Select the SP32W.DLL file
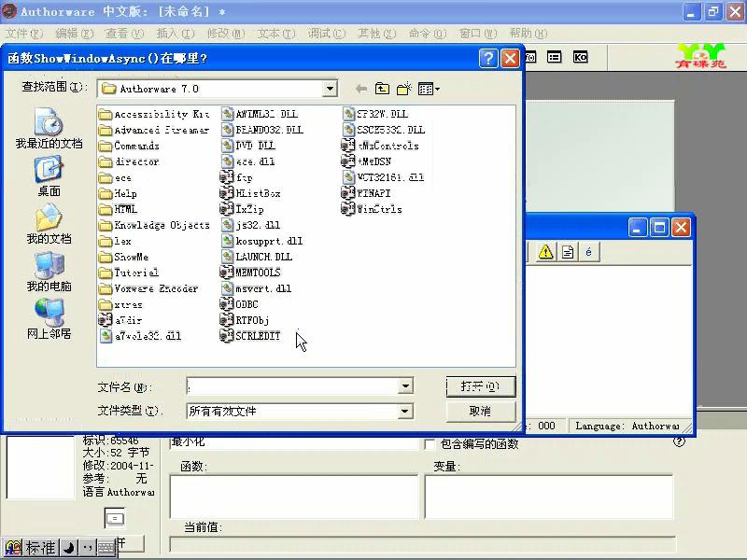This screenshot has height=560, width=747. pos(375,114)
